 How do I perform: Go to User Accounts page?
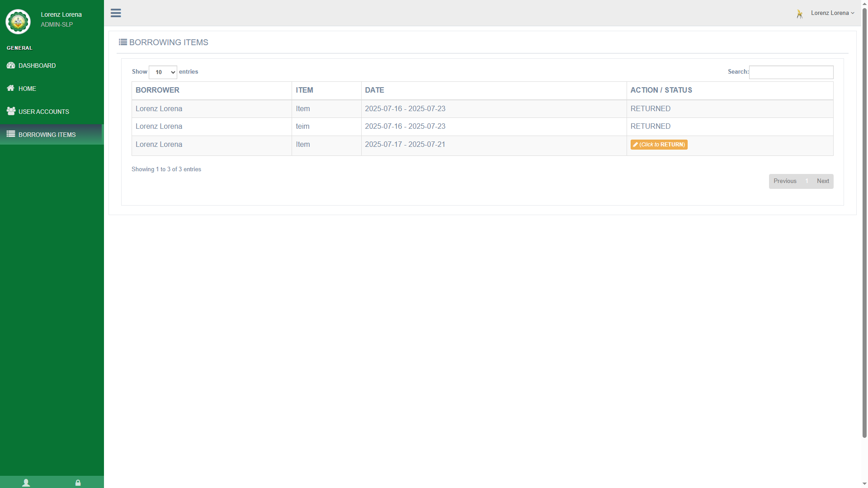tap(44, 112)
